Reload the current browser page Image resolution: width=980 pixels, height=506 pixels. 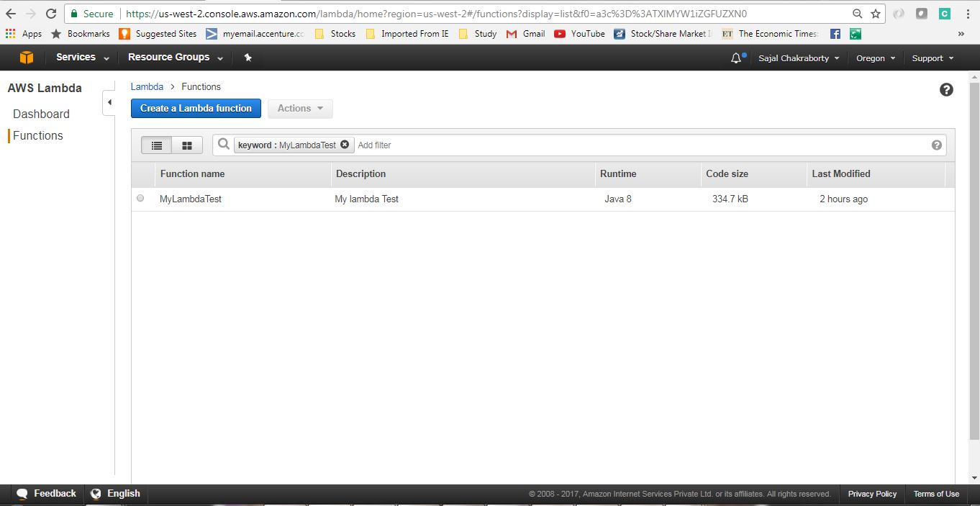(51, 14)
